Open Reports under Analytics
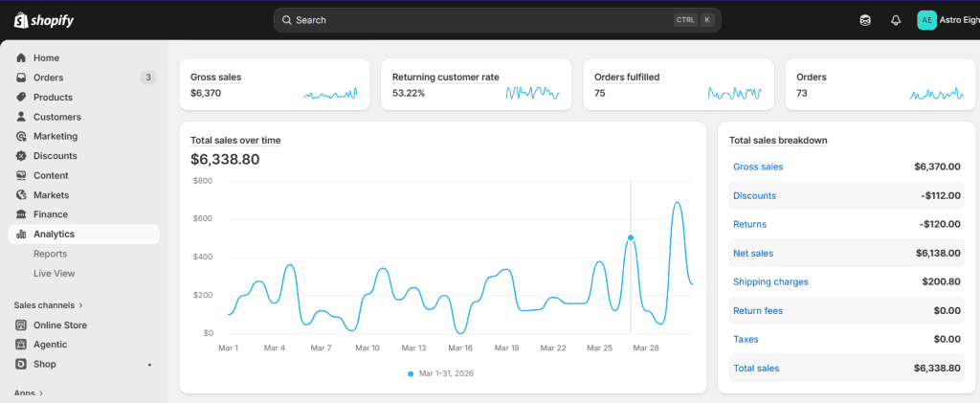 pyautogui.click(x=50, y=254)
